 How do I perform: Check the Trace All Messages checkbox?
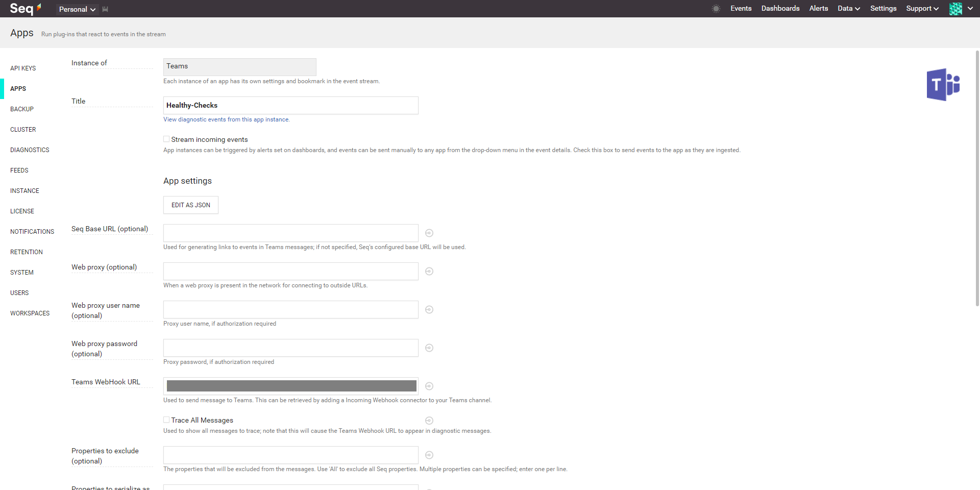(166, 420)
